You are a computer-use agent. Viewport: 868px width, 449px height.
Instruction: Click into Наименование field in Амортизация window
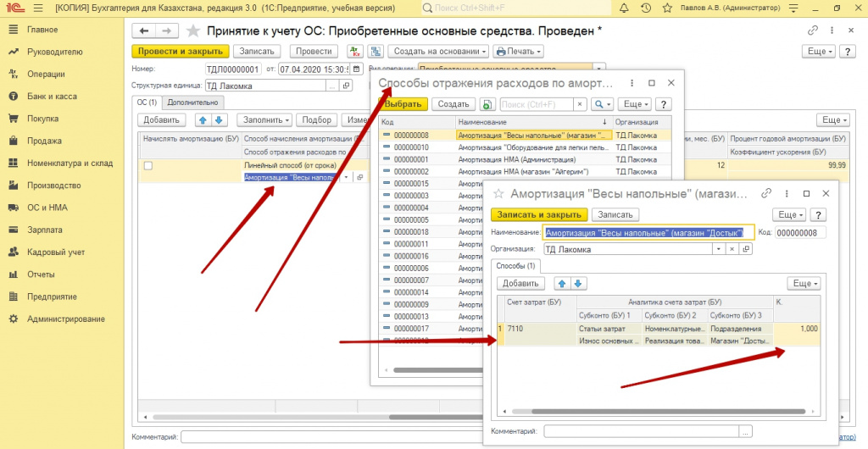648,233
